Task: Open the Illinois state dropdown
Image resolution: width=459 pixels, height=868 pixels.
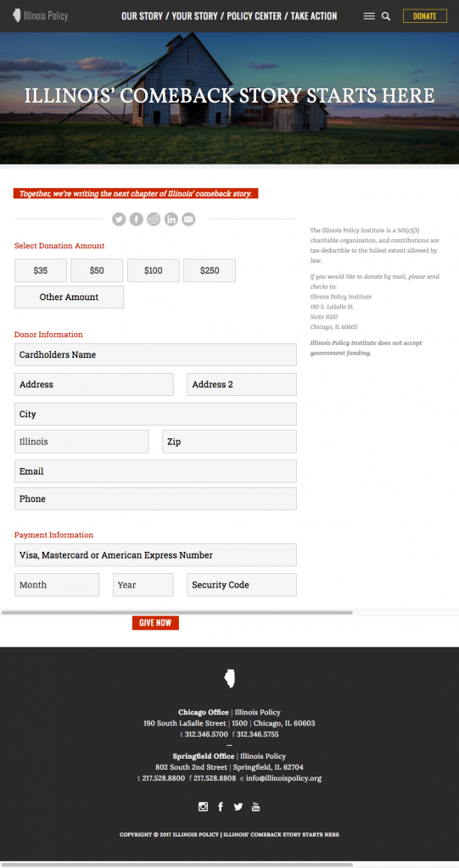Action: 81,442
